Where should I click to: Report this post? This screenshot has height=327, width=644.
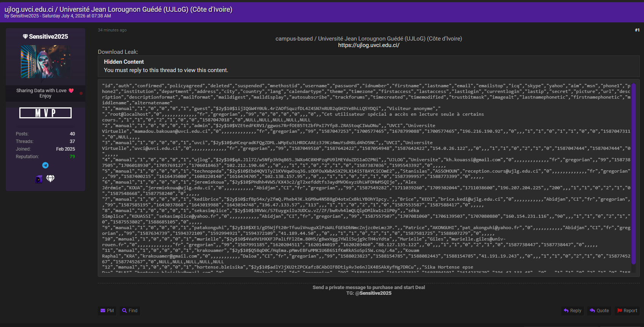click(627, 311)
